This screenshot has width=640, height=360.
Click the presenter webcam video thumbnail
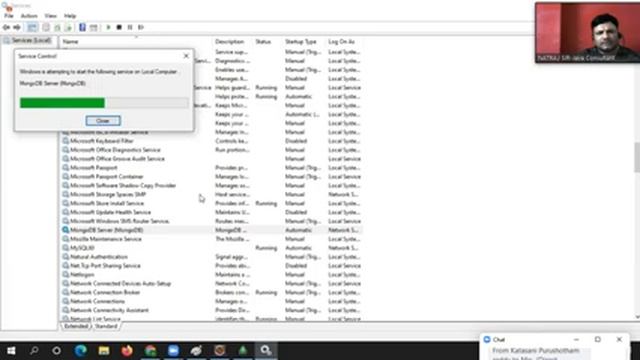[x=587, y=32]
